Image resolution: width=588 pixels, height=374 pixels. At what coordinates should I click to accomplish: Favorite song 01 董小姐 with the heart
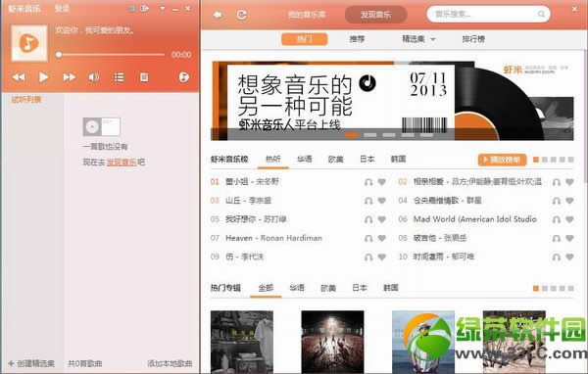point(382,182)
